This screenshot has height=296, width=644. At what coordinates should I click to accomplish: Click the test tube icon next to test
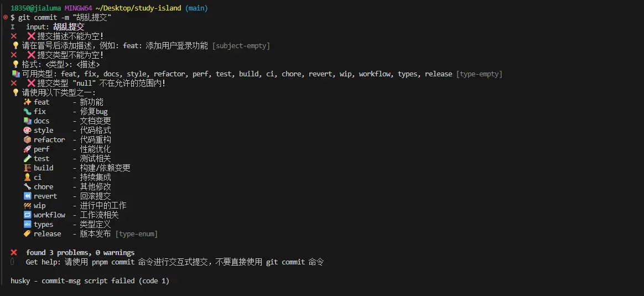pyautogui.click(x=27, y=159)
